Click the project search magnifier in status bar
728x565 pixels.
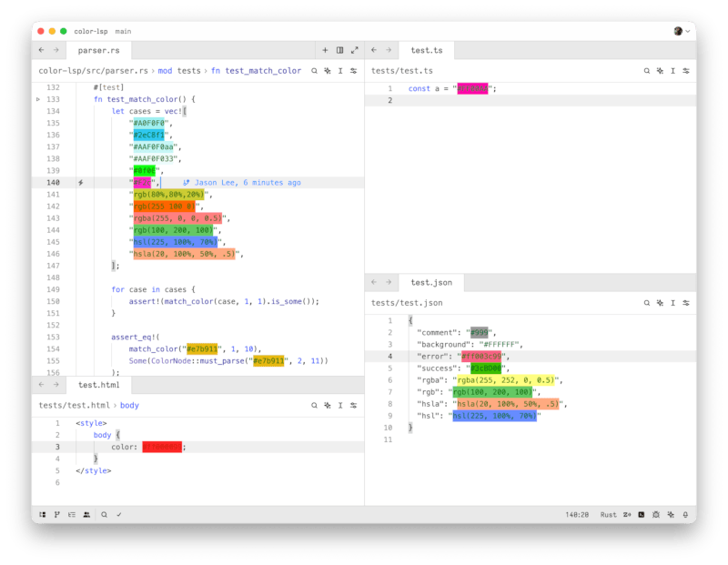(x=105, y=514)
